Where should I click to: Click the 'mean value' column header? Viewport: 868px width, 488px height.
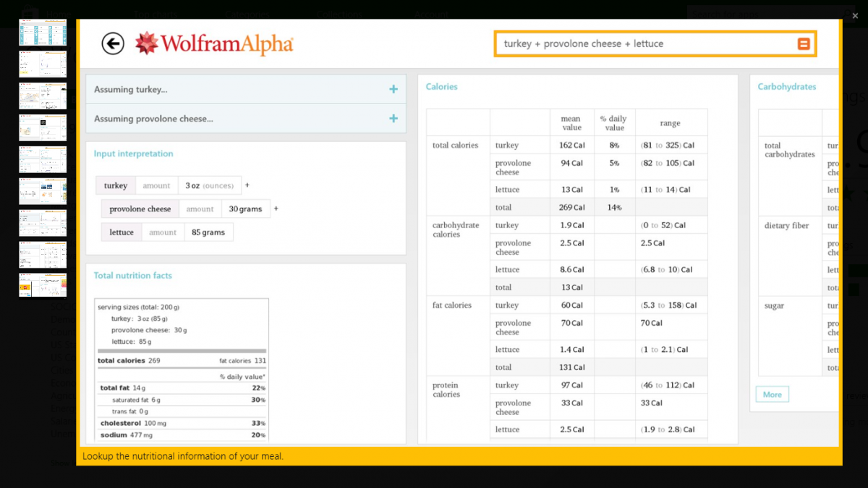(571, 123)
